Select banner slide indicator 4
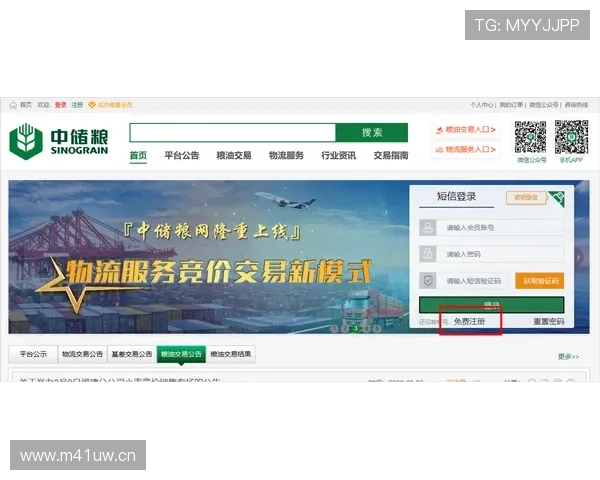The image size is (600, 480). [367, 328]
